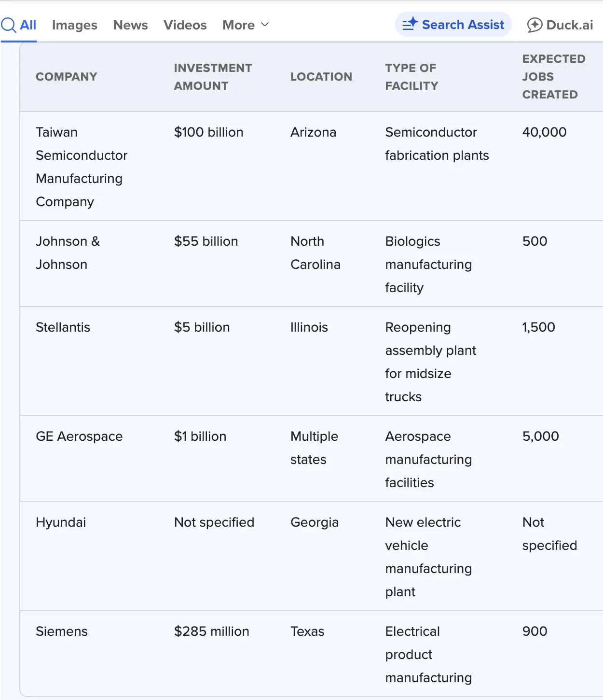Click the Johnson & Johnson company cell
This screenshot has height=700, width=603.
(68, 252)
